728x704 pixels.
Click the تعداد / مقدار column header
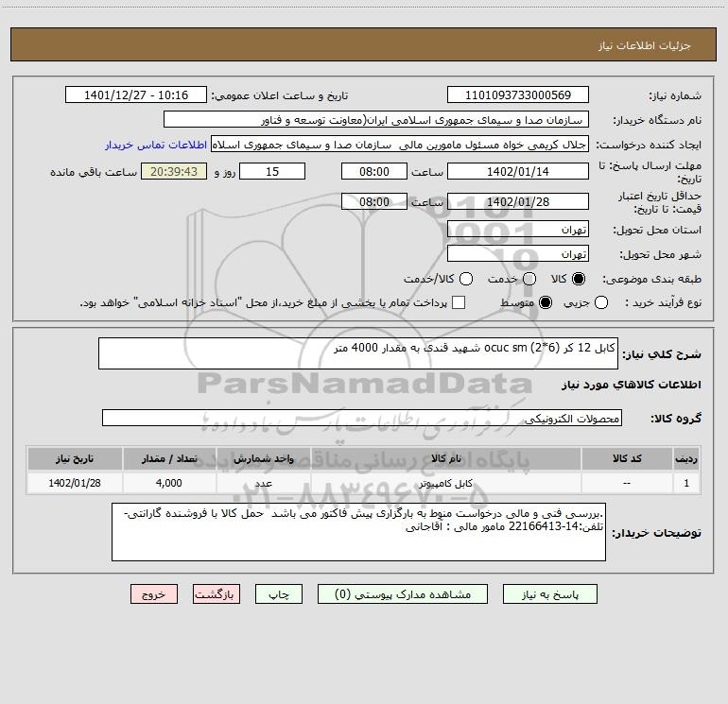(169, 458)
